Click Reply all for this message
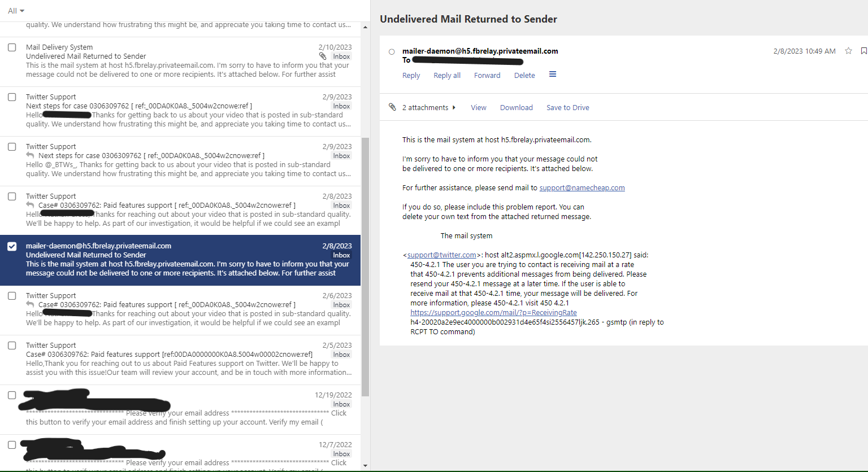 click(x=447, y=75)
